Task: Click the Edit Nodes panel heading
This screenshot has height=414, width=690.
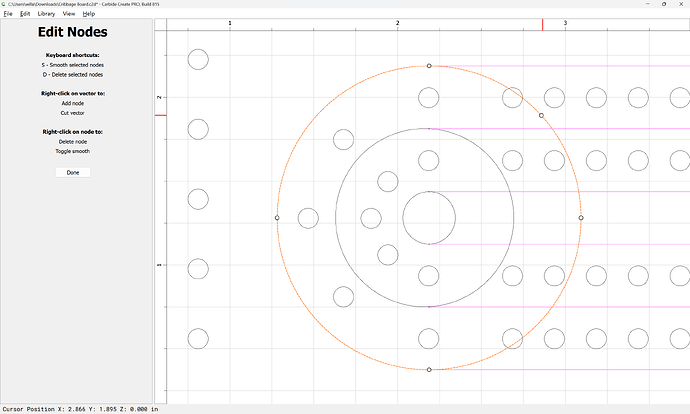Action: click(x=73, y=32)
